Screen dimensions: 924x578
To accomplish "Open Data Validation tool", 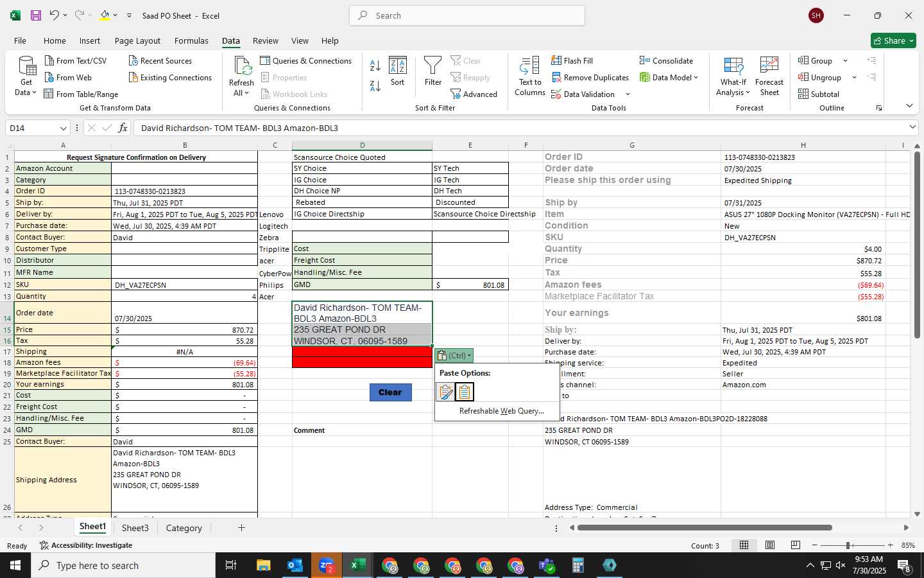I will (583, 94).
